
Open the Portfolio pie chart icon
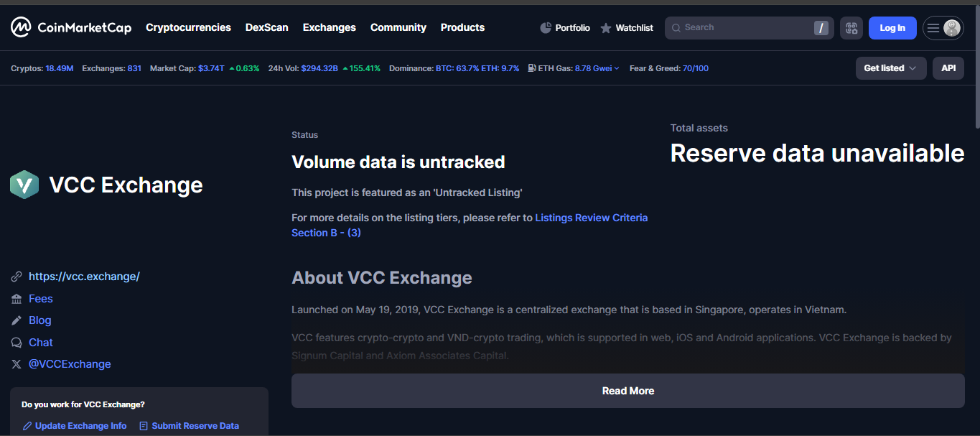546,28
